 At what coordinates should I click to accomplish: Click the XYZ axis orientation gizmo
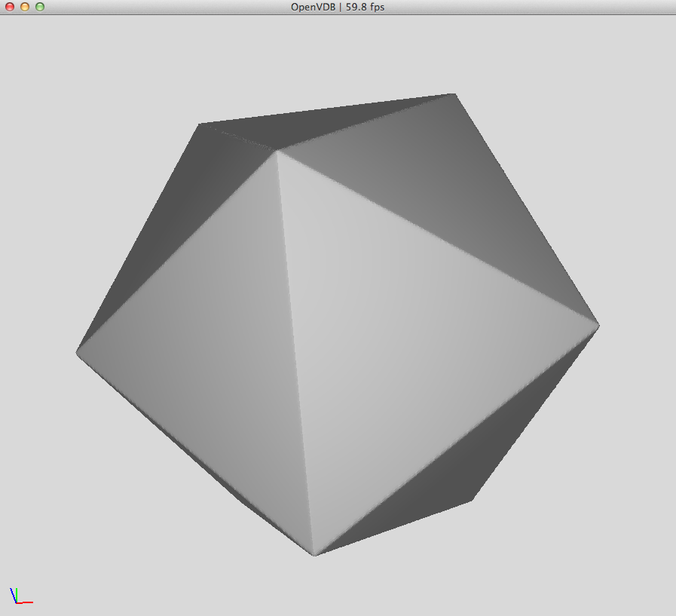coord(21,596)
